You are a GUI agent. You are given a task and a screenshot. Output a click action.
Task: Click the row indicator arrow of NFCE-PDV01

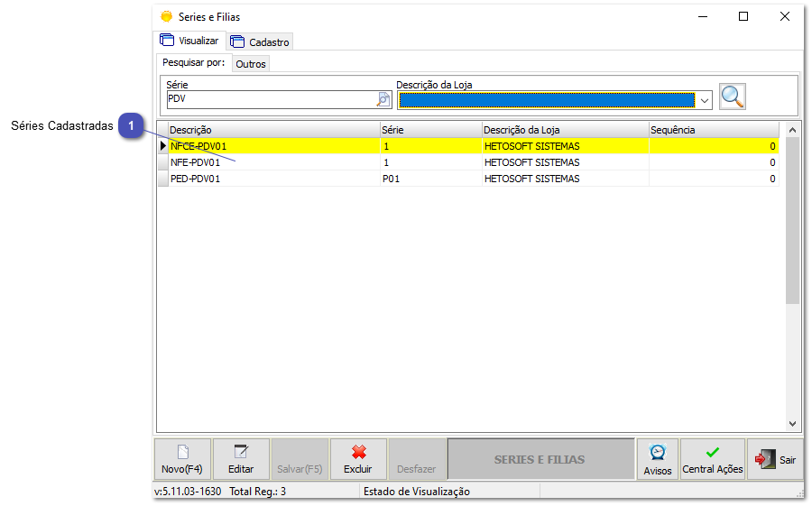163,146
